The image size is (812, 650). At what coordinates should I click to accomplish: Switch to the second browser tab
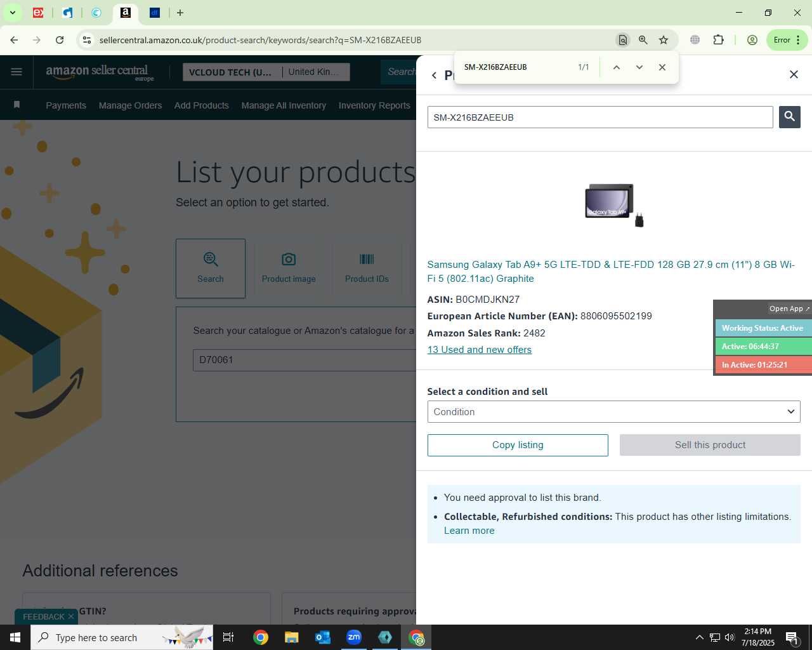point(67,13)
